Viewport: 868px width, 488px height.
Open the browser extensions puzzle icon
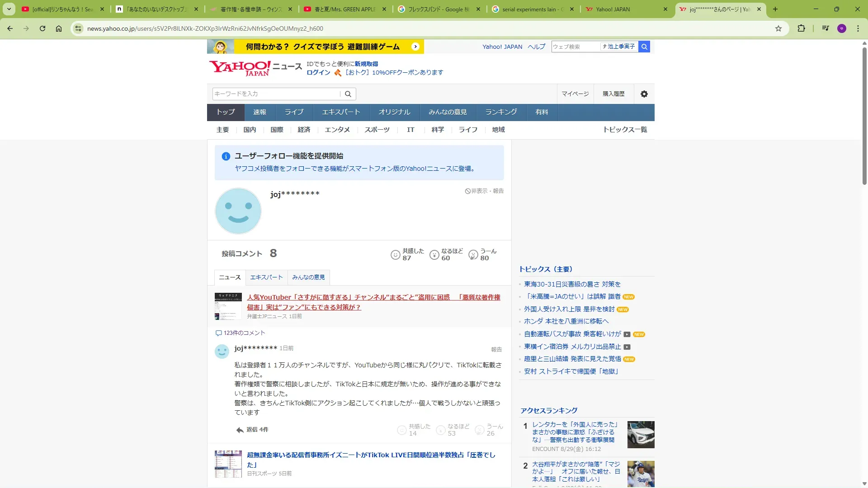(801, 28)
